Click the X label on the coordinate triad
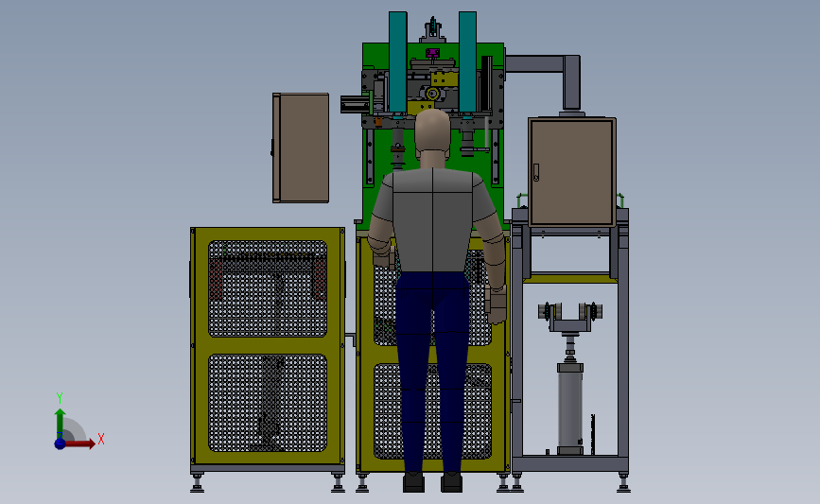Image resolution: width=820 pixels, height=504 pixels. [101, 439]
